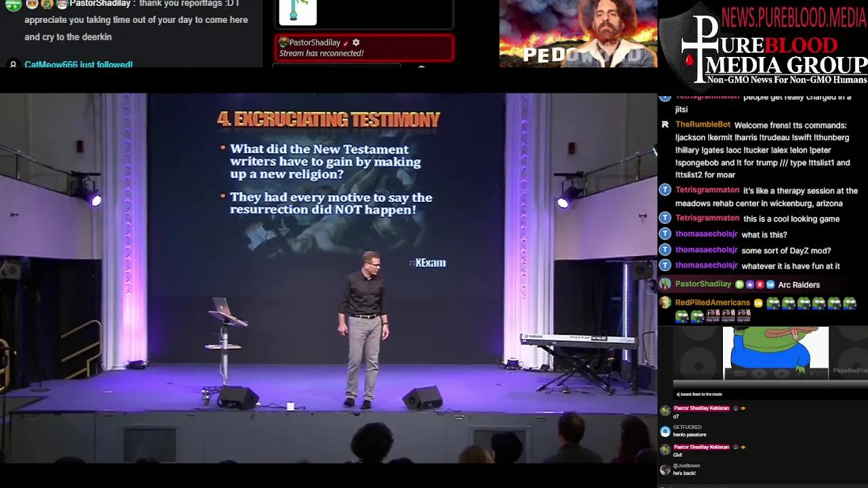Click the 'Arc Raiders' chat message
868x488 pixels.
pos(799,285)
